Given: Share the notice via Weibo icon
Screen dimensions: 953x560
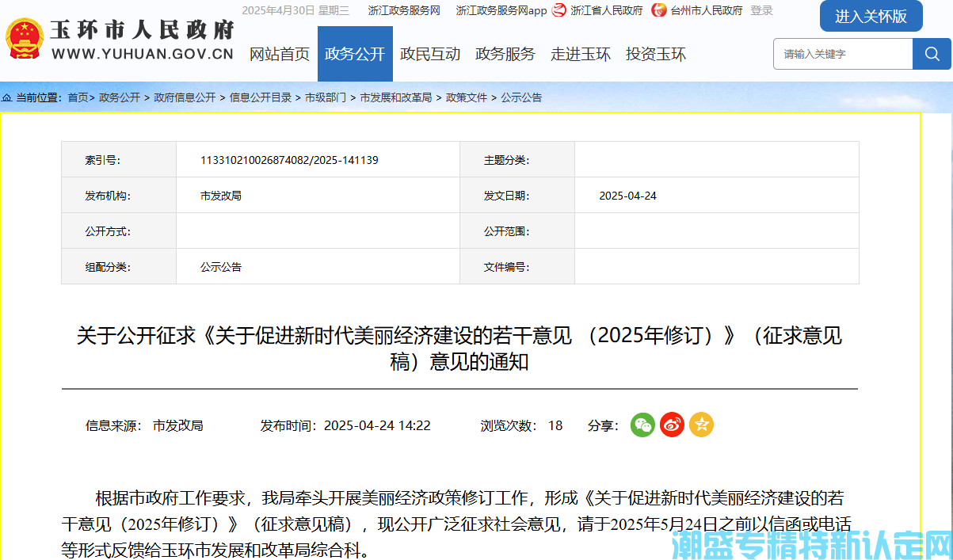Looking at the screenshot, I should (672, 425).
